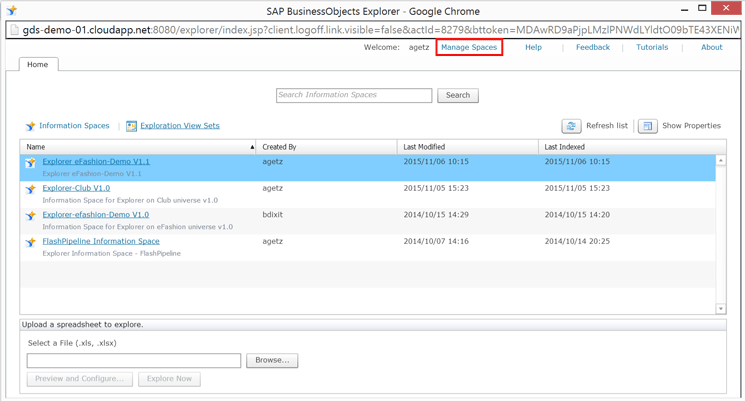The height and width of the screenshot is (401, 745).
Task: Click Explorer star icon in the title bar
Action: point(12,10)
